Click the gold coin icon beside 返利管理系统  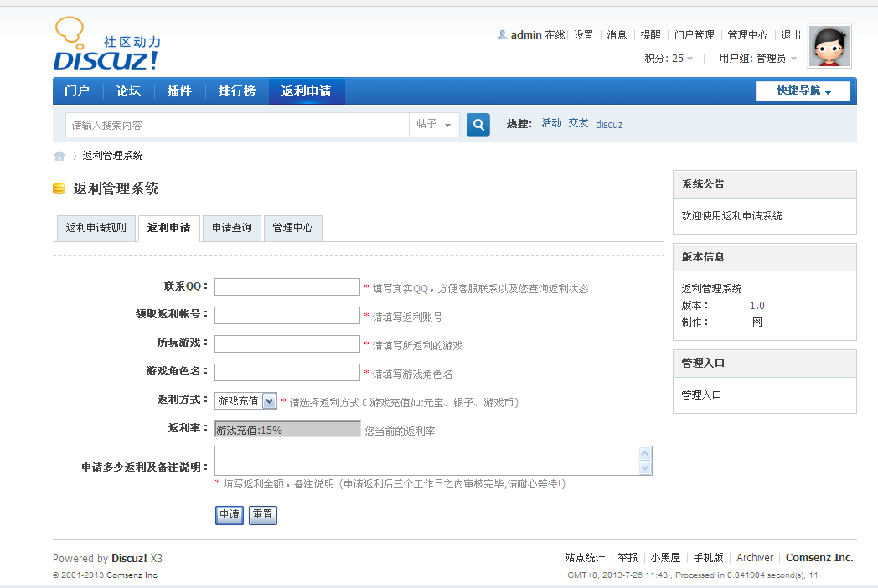click(59, 188)
